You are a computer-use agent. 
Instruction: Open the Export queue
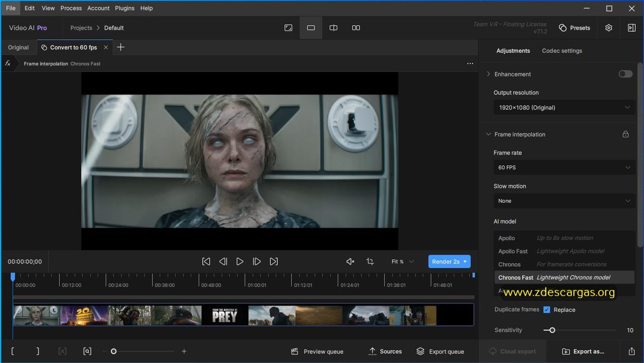440,351
